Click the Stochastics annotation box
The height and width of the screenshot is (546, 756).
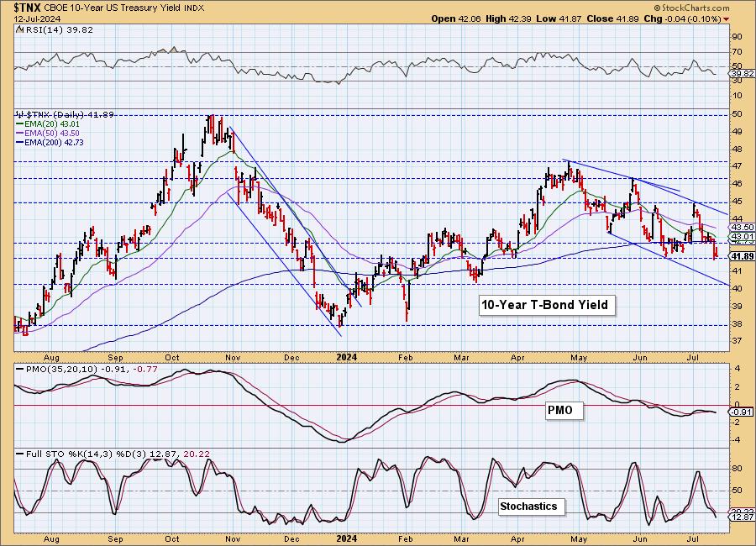coord(532,507)
